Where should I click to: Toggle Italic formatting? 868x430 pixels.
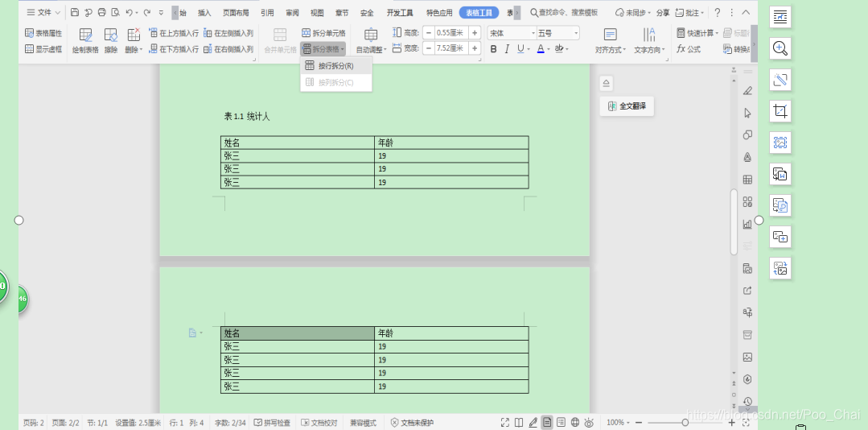(507, 49)
